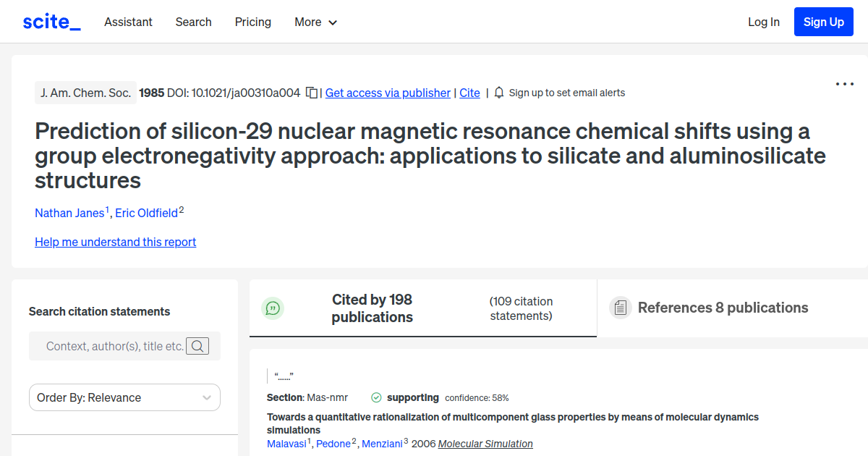This screenshot has height=456, width=868.
Task: Click the scite_ logo
Action: click(51, 21)
